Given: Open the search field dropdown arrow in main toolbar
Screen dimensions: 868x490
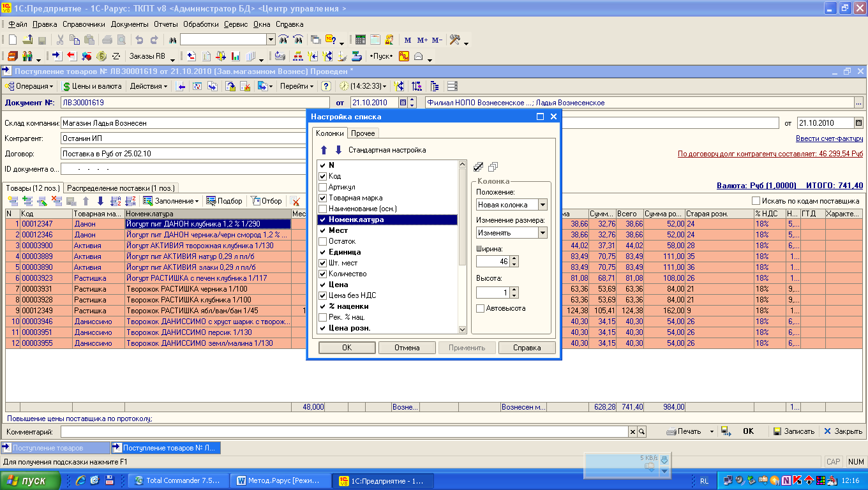Looking at the screenshot, I should click(x=271, y=40).
